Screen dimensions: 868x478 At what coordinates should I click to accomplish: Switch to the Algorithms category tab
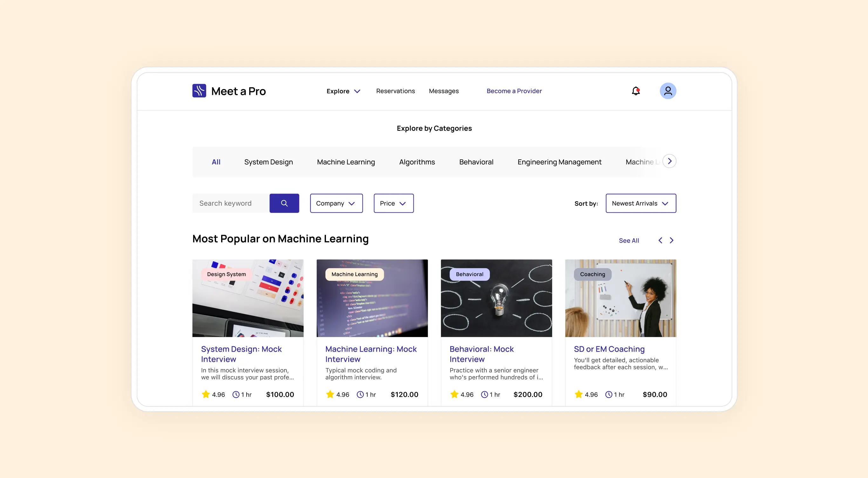tap(417, 162)
